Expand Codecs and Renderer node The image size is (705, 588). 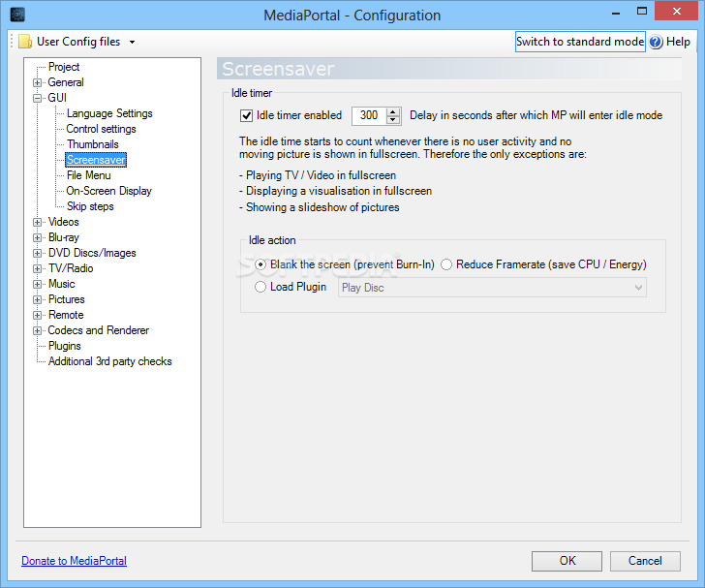[38, 330]
